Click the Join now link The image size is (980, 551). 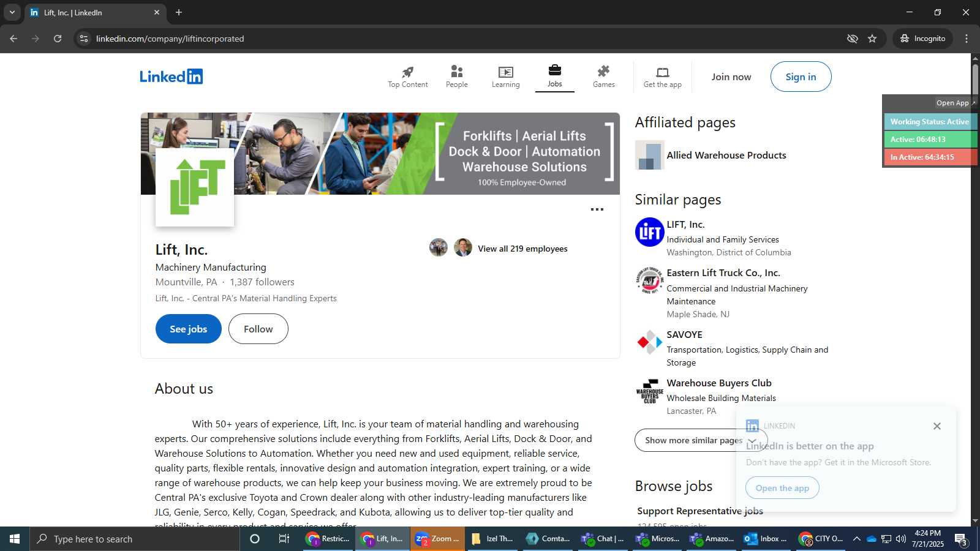[731, 77]
